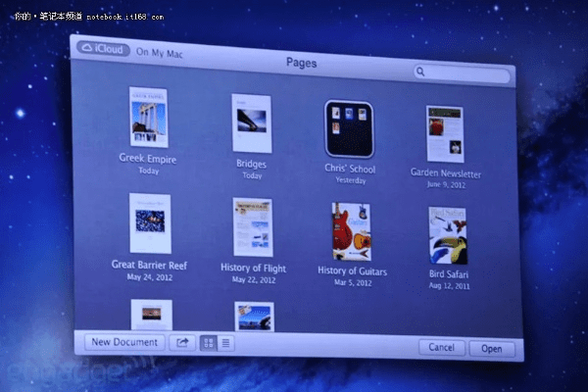Select the Great Barrier Reef document thumbnail

click(x=150, y=223)
